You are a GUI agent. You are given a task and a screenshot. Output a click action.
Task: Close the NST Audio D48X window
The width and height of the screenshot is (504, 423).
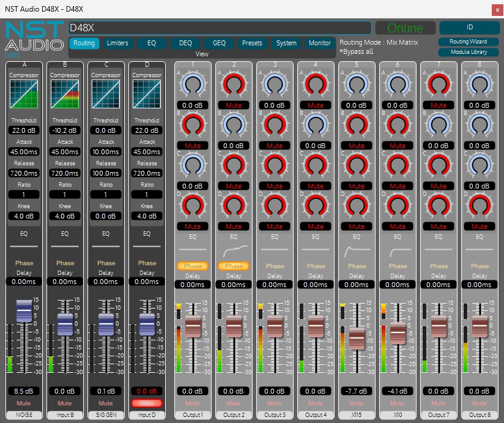[x=497, y=10]
